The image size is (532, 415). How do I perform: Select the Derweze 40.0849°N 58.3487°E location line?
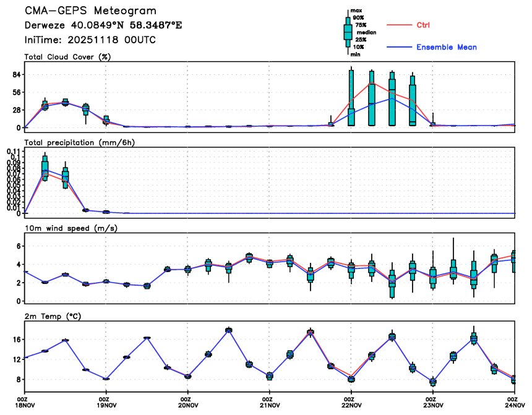click(103, 25)
